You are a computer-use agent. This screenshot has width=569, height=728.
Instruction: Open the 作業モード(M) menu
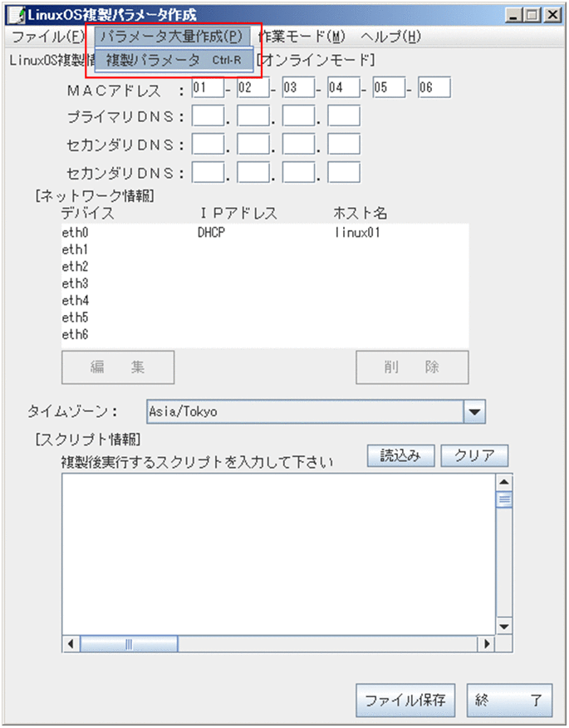point(302,37)
